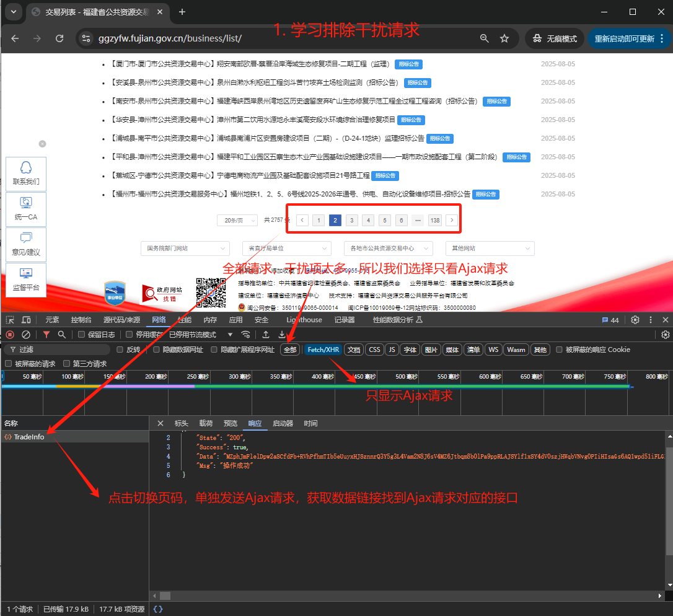Click the browser back arrow
Viewport: 673px width, 616px height.
coord(15,38)
